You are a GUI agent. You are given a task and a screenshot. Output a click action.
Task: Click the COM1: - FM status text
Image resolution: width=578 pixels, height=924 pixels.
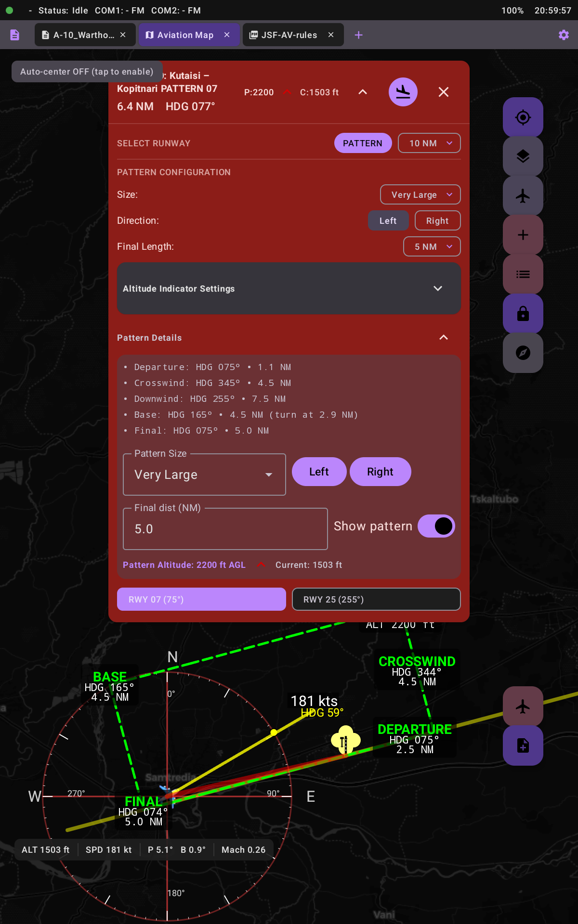[x=119, y=10]
